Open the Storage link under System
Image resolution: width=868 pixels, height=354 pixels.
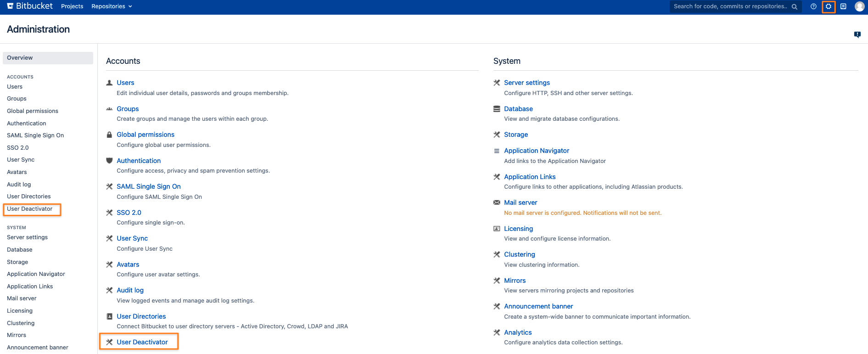(516, 135)
